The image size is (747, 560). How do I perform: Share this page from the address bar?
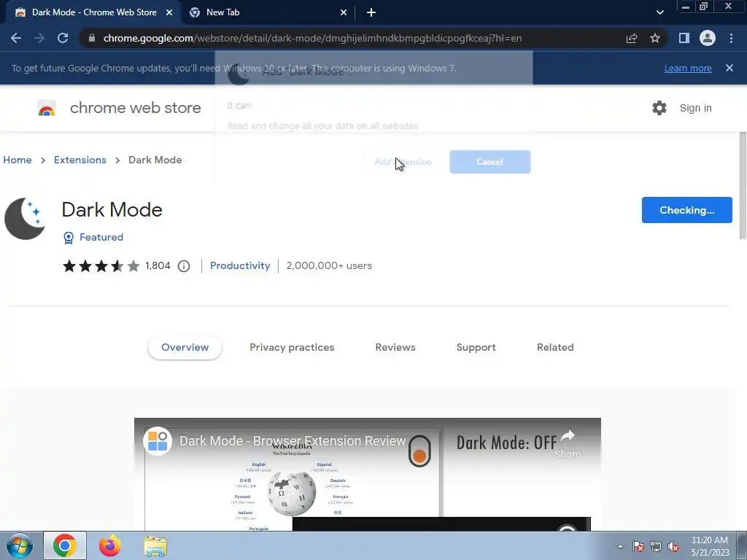pos(632,38)
